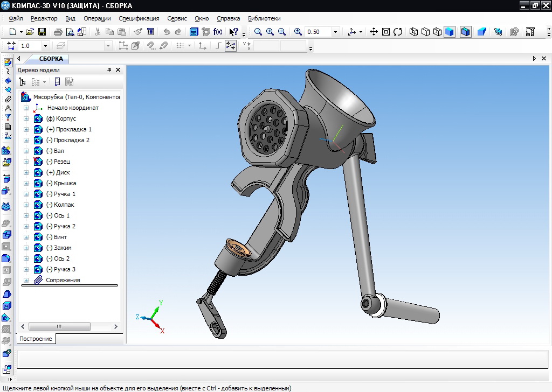The width and height of the screenshot is (552, 392).
Task: Click the Построение tab at panel bottom
Action: [x=36, y=339]
